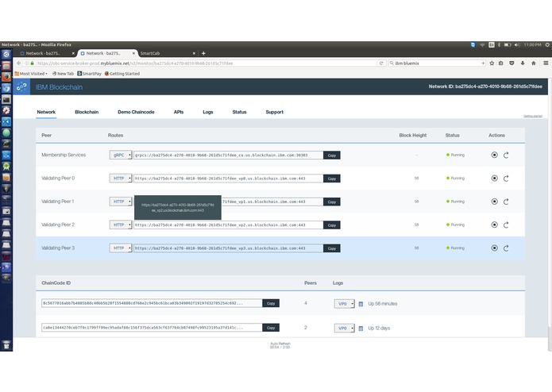Stop the Membership Services peer
Viewport: 552px width, 392px height.
coord(494,155)
